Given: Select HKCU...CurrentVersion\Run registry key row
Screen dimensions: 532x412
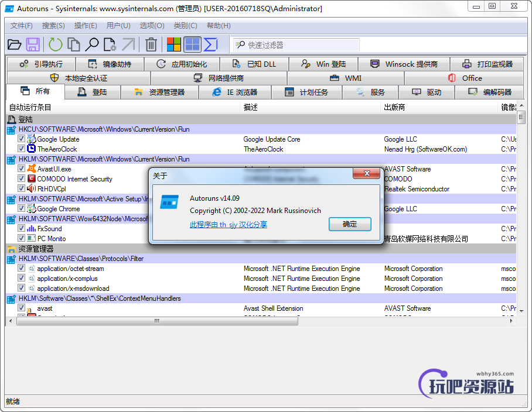Looking at the screenshot, I should pos(261,129).
